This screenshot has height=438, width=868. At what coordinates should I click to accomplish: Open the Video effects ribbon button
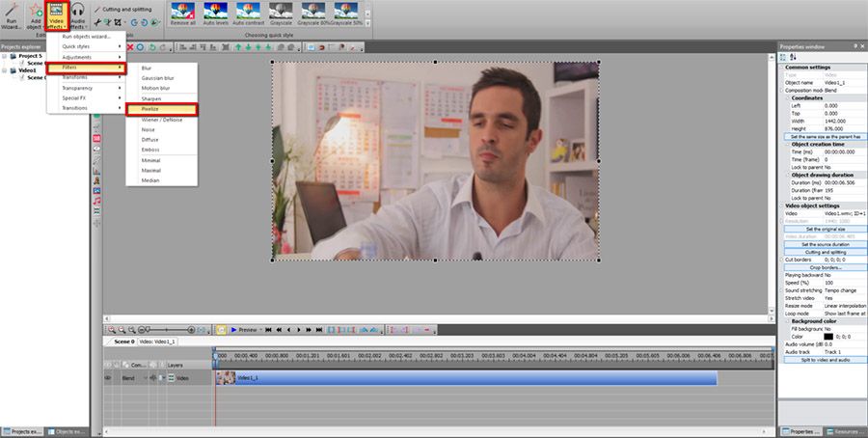click(x=56, y=15)
